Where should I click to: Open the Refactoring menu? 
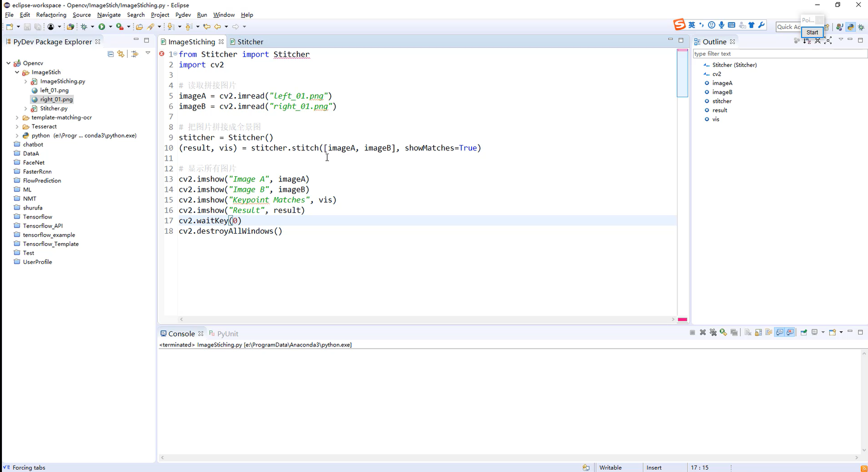(51, 15)
